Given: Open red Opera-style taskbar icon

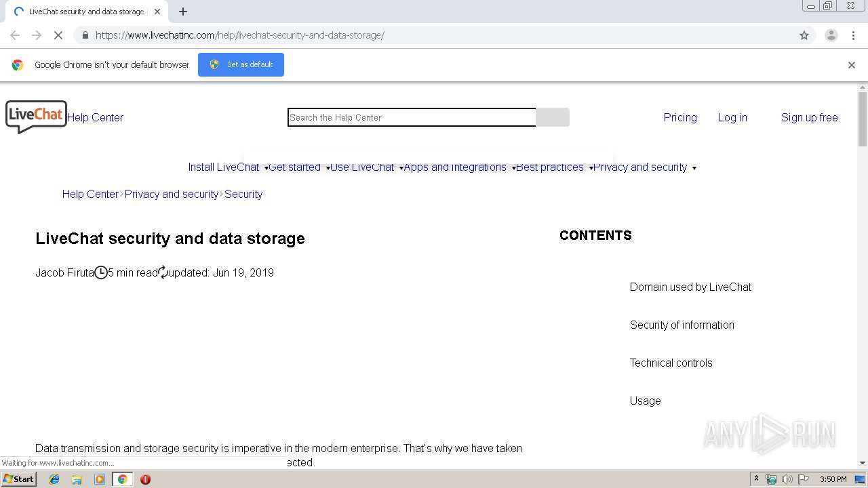Looking at the screenshot, I should coord(145,479).
